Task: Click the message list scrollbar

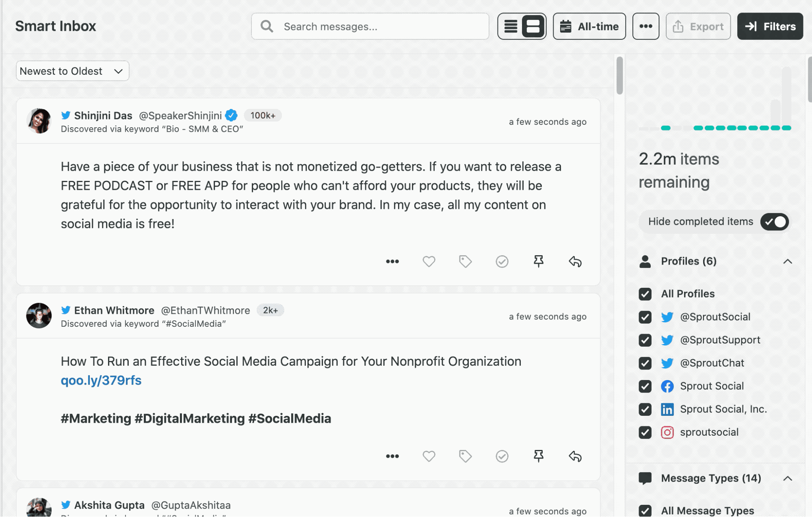Action: tap(619, 76)
